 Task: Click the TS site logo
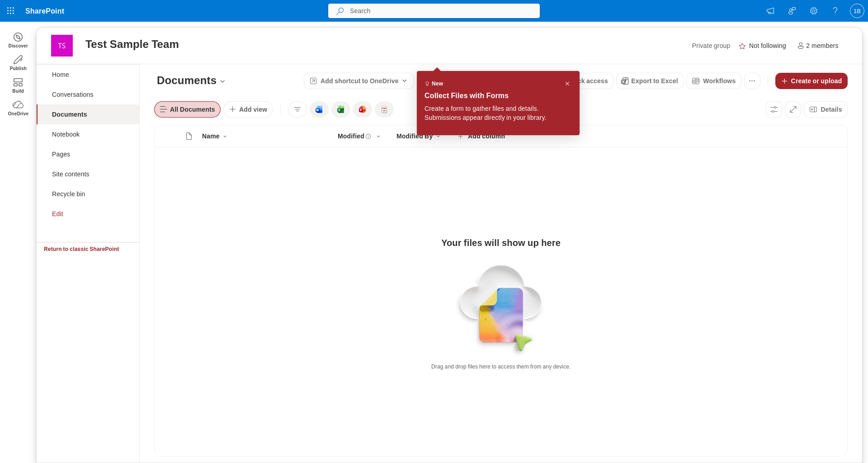click(x=62, y=46)
